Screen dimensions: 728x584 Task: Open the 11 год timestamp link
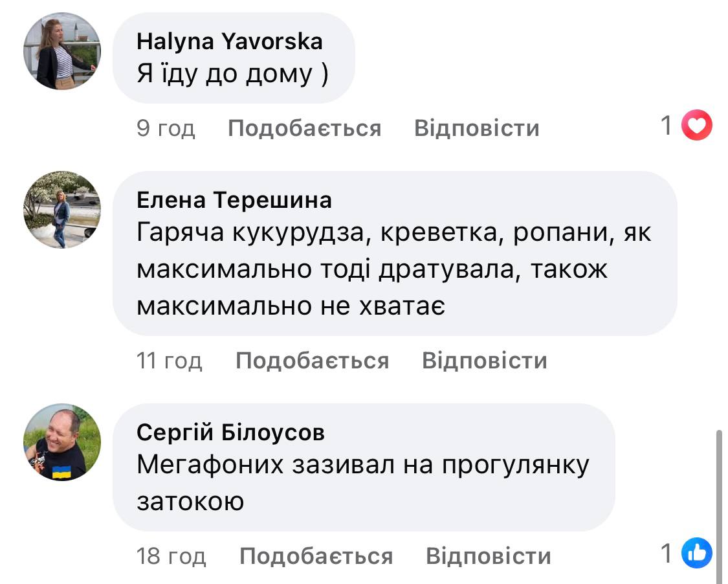click(170, 361)
